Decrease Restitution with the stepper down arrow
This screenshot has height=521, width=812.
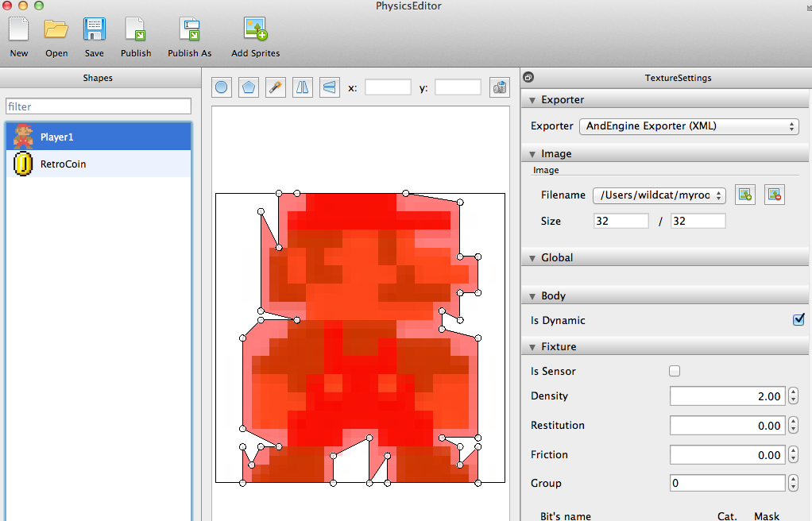794,430
